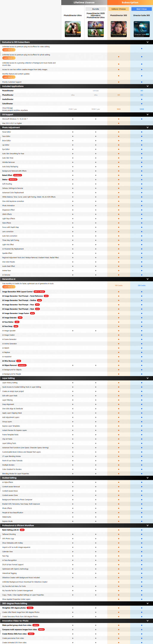153x644 pixels.
Task: Click NEW badge beside AI Wire Removal
Action: [x=19, y=361]
